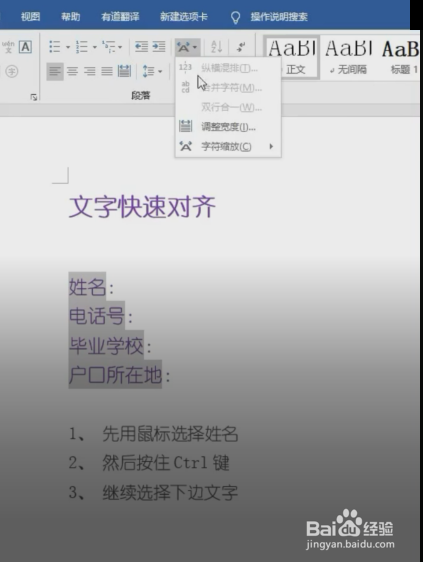Switch to the 帮助 ribbon tab
Viewport: 423px width, 562px height.
[x=70, y=16]
